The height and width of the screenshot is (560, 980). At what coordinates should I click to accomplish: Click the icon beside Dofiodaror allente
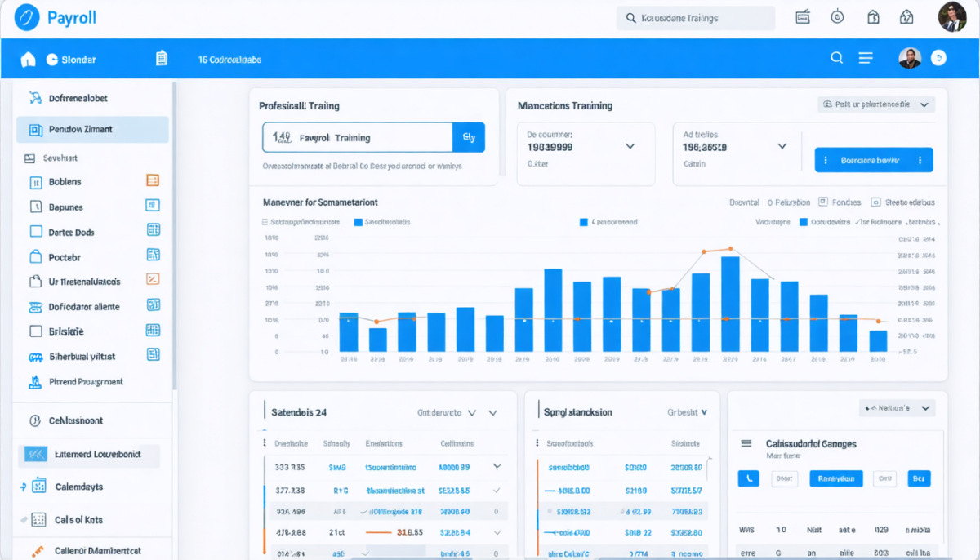point(153,305)
